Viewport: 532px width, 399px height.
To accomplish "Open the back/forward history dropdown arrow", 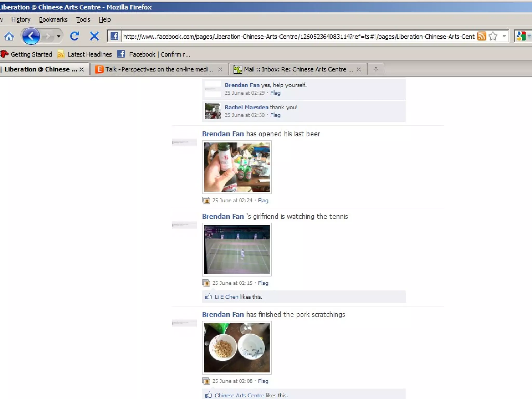I will point(59,36).
